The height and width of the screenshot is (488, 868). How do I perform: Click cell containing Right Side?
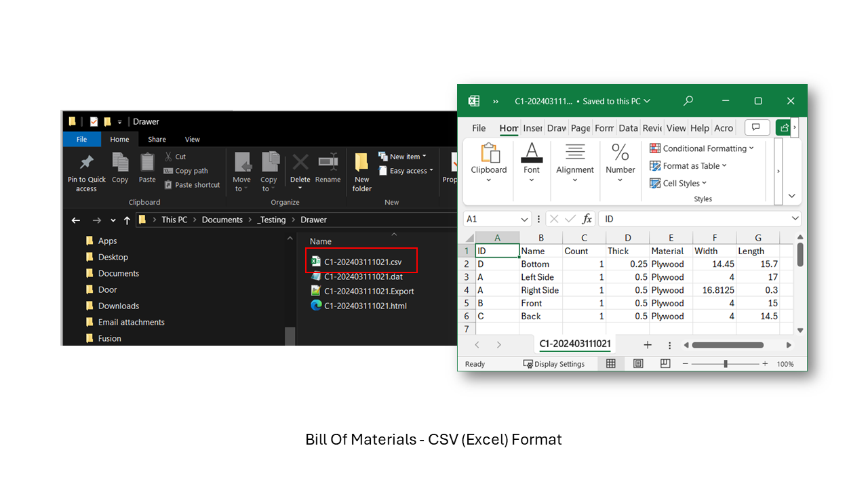pyautogui.click(x=540, y=290)
